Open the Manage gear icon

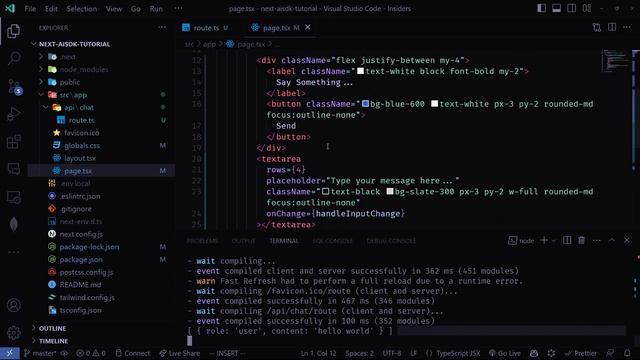click(13, 333)
